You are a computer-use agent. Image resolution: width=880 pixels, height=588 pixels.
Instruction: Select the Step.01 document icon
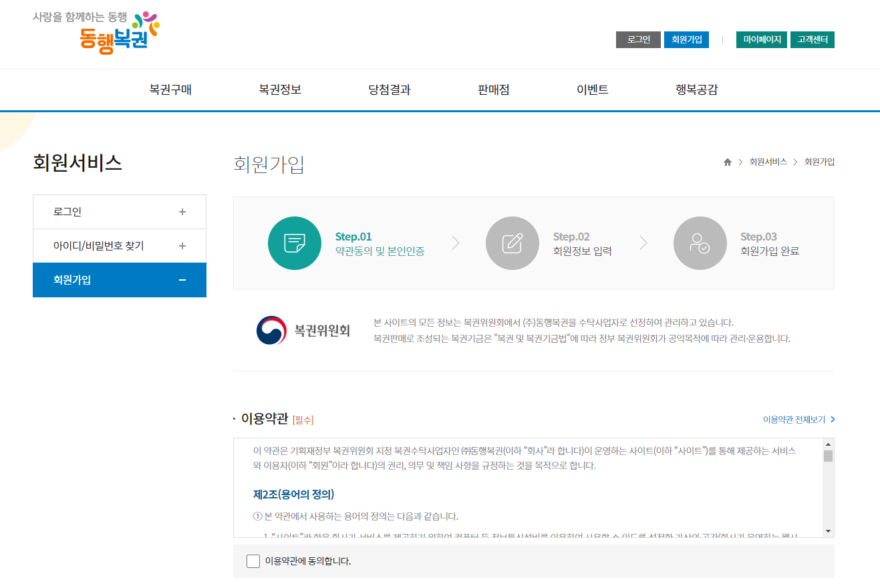294,243
